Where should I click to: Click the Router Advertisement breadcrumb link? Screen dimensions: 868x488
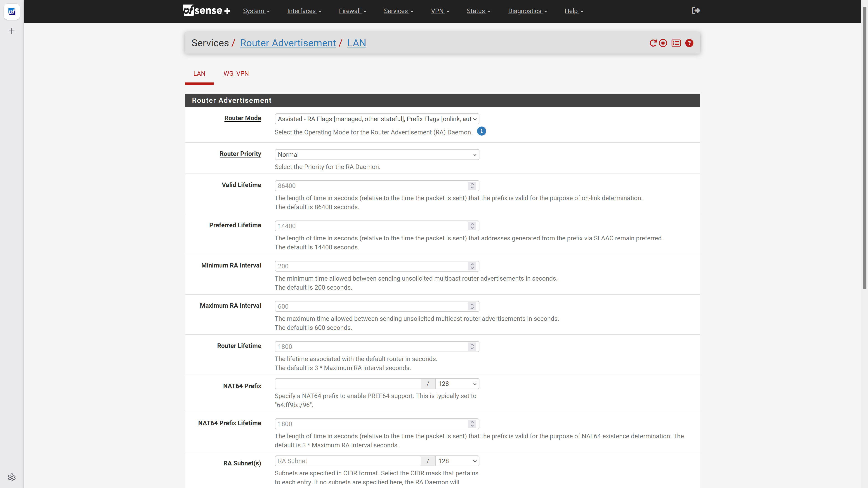(288, 43)
